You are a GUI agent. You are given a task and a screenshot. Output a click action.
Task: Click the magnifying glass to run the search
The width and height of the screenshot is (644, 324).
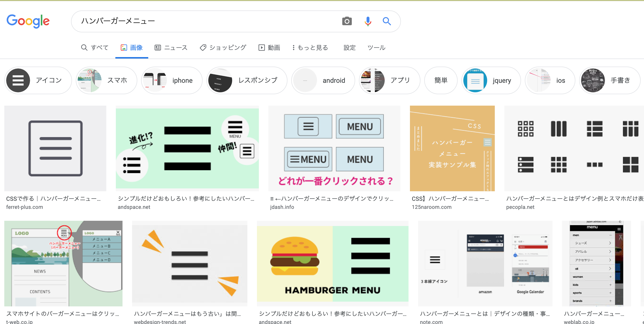(387, 21)
